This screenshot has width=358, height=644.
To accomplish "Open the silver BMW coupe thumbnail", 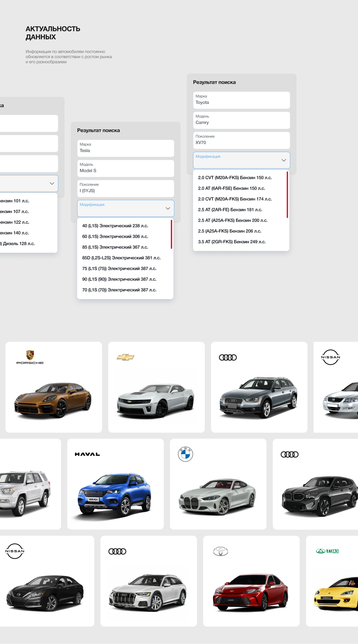I will (x=217, y=497).
